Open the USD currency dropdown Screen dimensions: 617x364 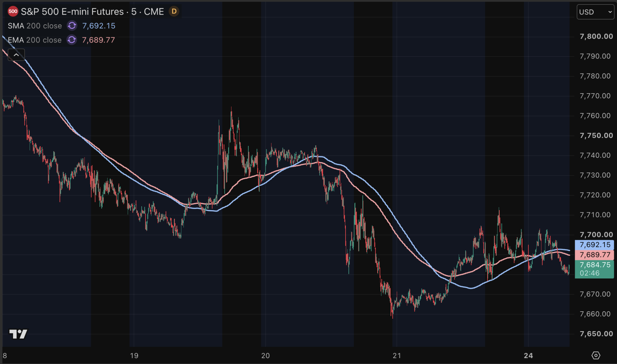pos(595,12)
